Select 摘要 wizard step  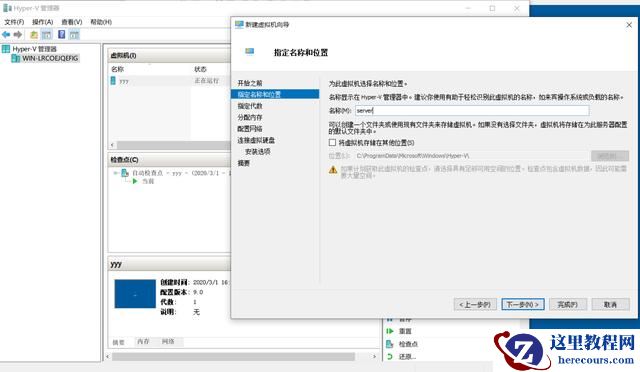[244, 163]
